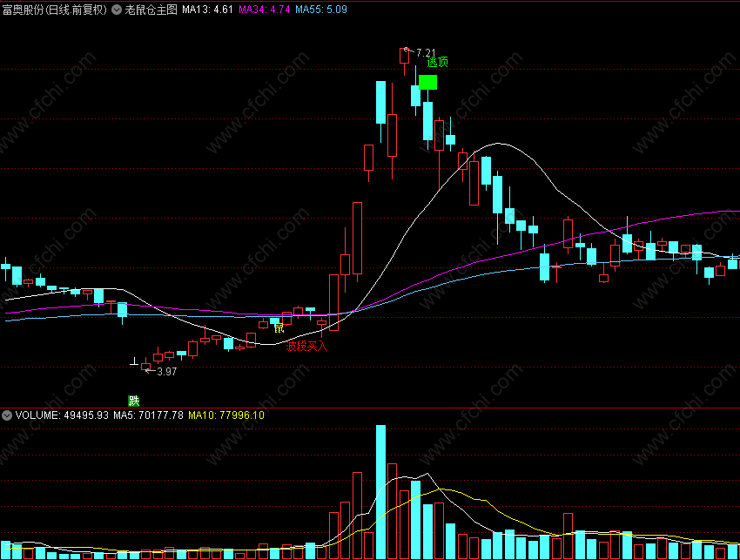Click the MA34: 4.74 label

[x=265, y=10]
